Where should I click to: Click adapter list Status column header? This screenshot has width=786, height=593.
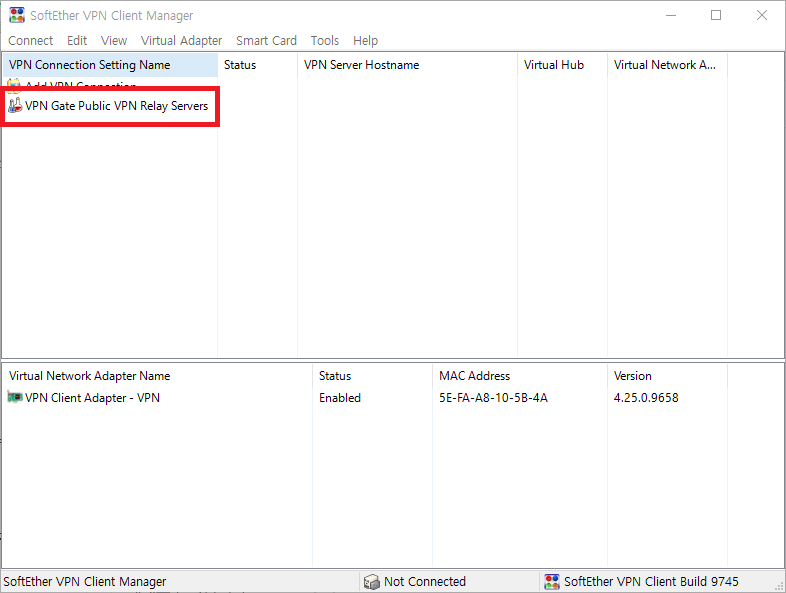[372, 376]
